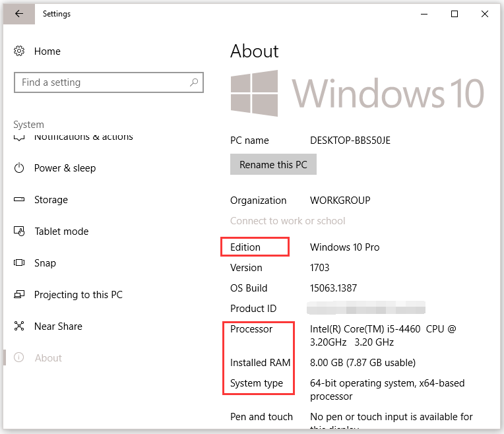Click the System category label
This screenshot has width=504, height=434.
pos(28,125)
